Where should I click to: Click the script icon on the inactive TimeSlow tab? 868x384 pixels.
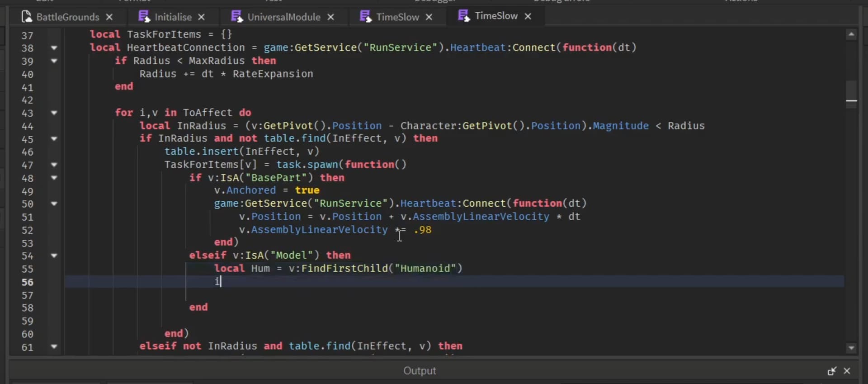coord(366,17)
